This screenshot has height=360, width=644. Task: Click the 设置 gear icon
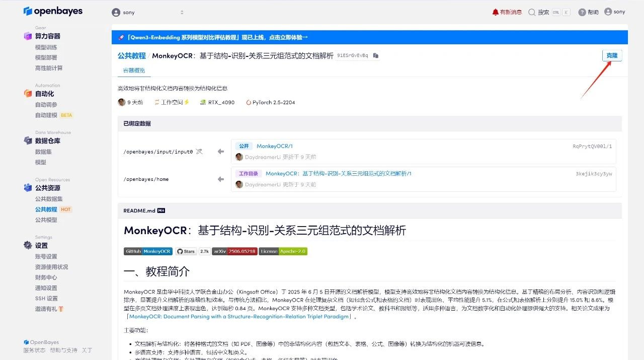click(x=28, y=245)
